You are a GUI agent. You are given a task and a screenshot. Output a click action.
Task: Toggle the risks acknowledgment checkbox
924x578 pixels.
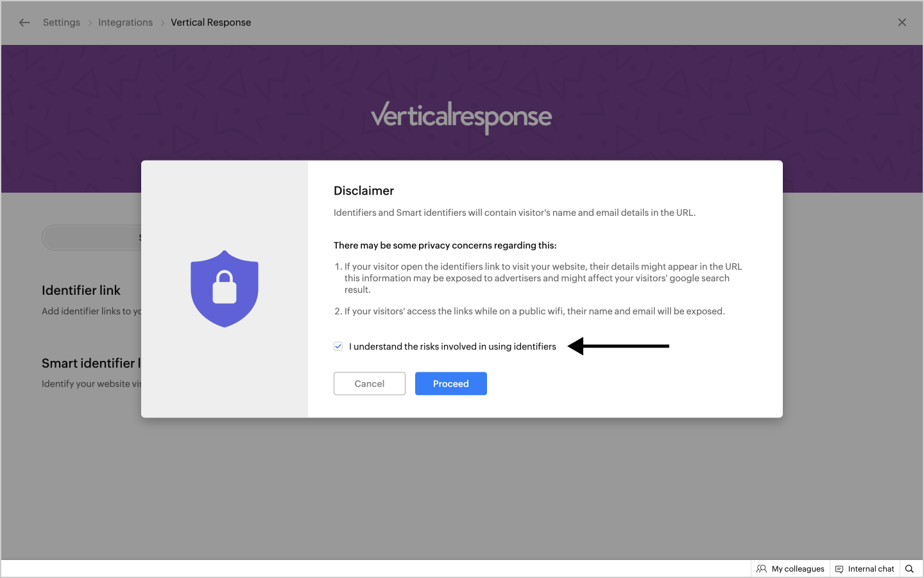(x=338, y=346)
